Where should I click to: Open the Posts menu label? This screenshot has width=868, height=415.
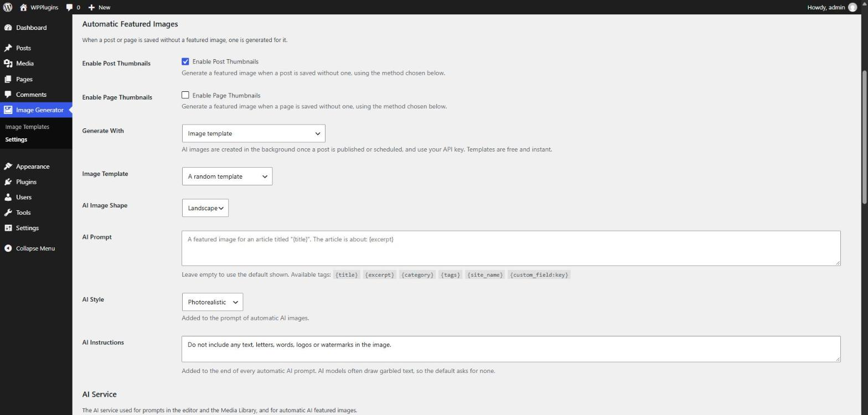point(23,48)
